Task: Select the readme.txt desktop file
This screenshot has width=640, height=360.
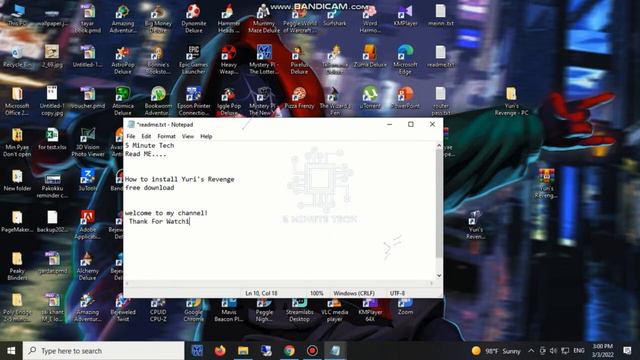Action: pyautogui.click(x=441, y=57)
